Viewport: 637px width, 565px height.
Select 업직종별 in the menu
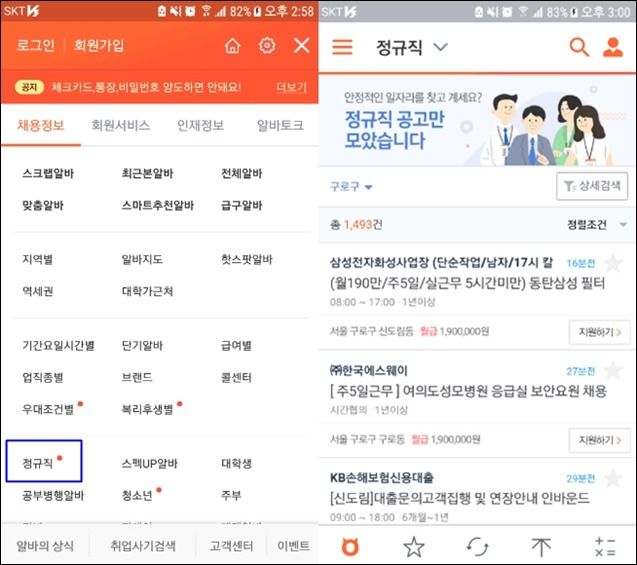pyautogui.click(x=43, y=377)
